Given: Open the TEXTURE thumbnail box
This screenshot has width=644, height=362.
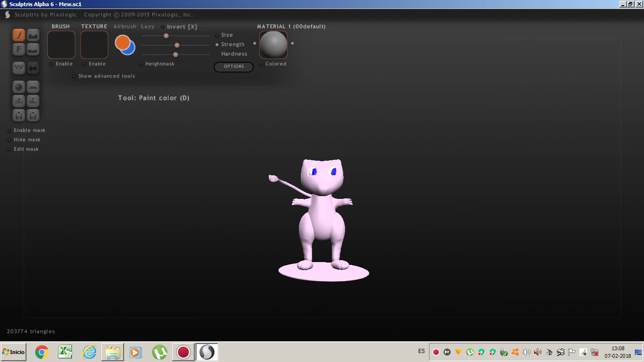Looking at the screenshot, I should pos(94,45).
